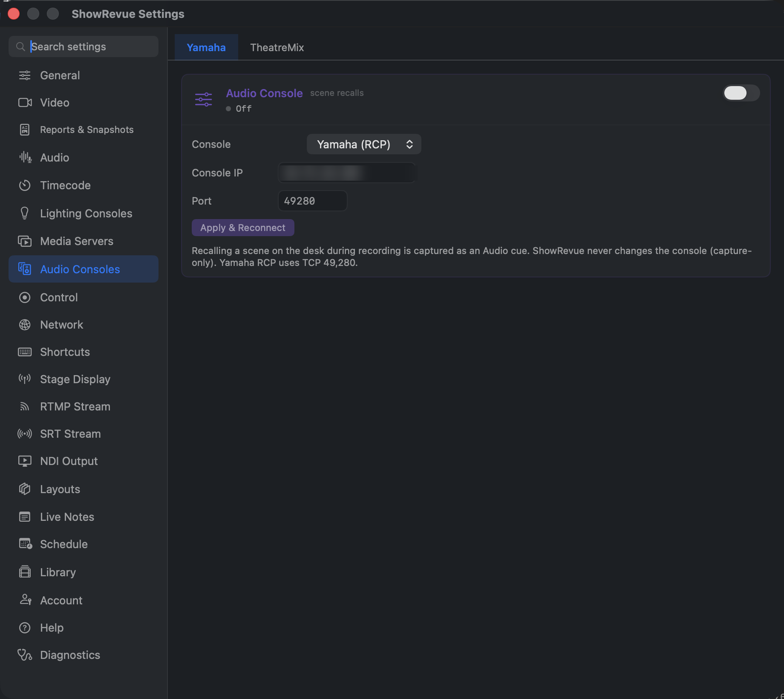Click the Layouts icon
784x699 pixels.
point(25,489)
